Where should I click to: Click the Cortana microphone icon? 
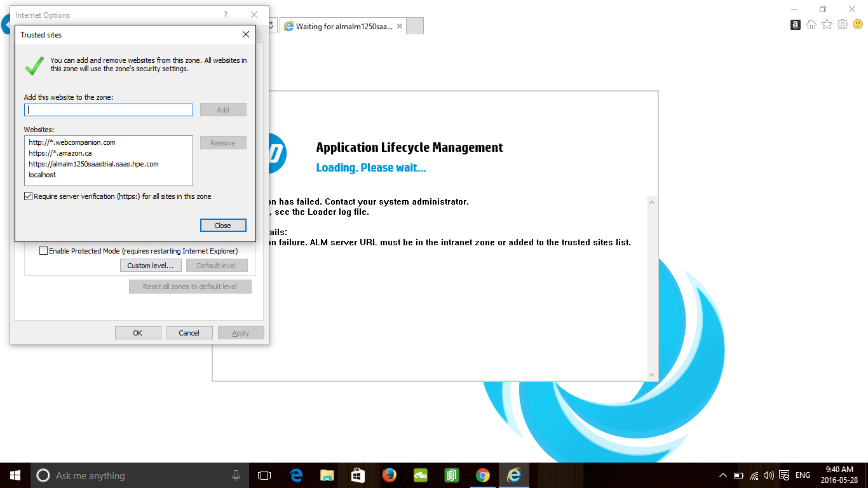pyautogui.click(x=236, y=475)
